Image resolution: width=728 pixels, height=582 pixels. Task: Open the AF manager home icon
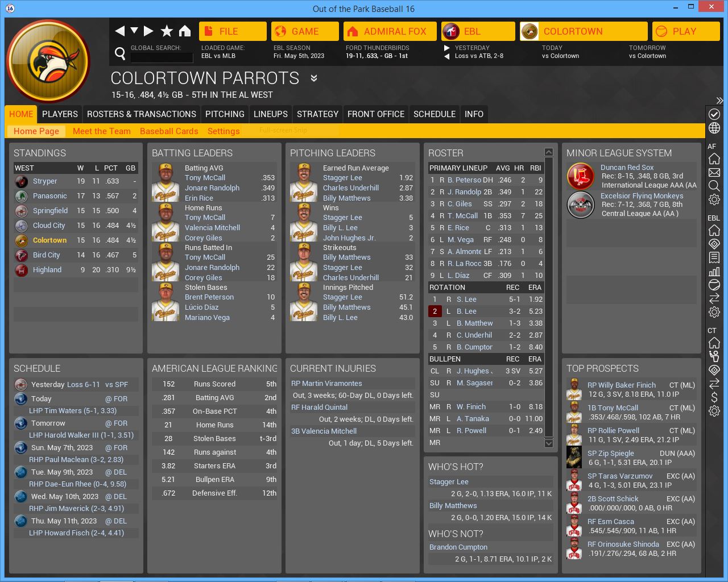click(x=714, y=159)
